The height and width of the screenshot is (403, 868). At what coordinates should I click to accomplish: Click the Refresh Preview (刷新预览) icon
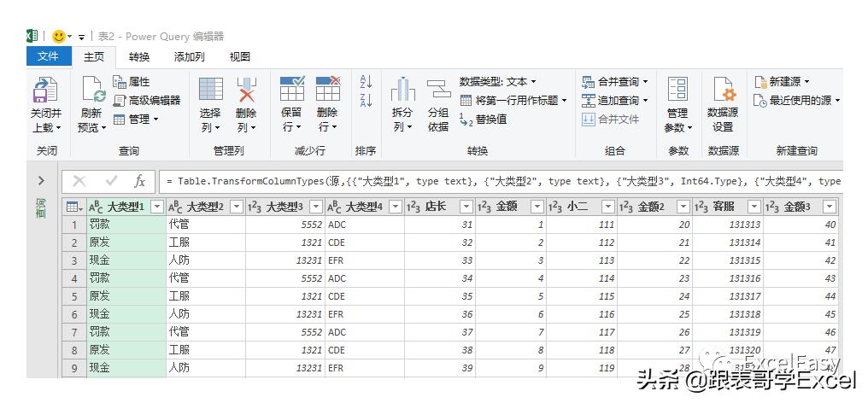(93, 89)
